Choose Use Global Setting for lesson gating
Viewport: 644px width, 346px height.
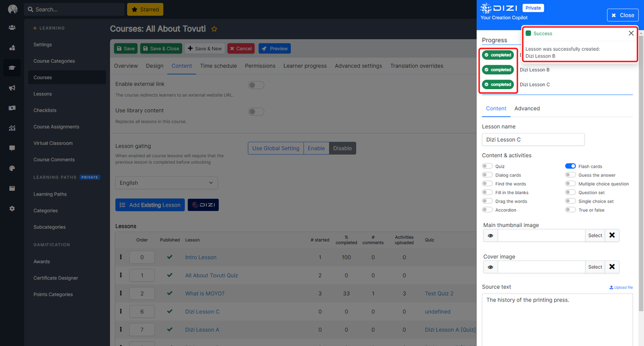coord(276,148)
